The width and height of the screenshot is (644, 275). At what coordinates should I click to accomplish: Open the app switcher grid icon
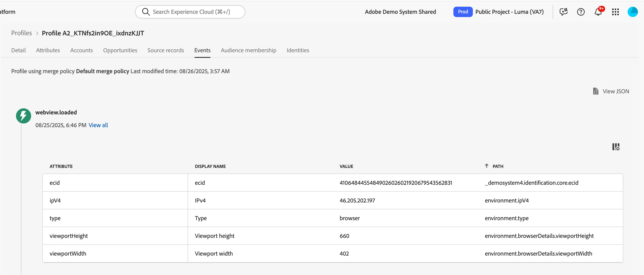(615, 12)
